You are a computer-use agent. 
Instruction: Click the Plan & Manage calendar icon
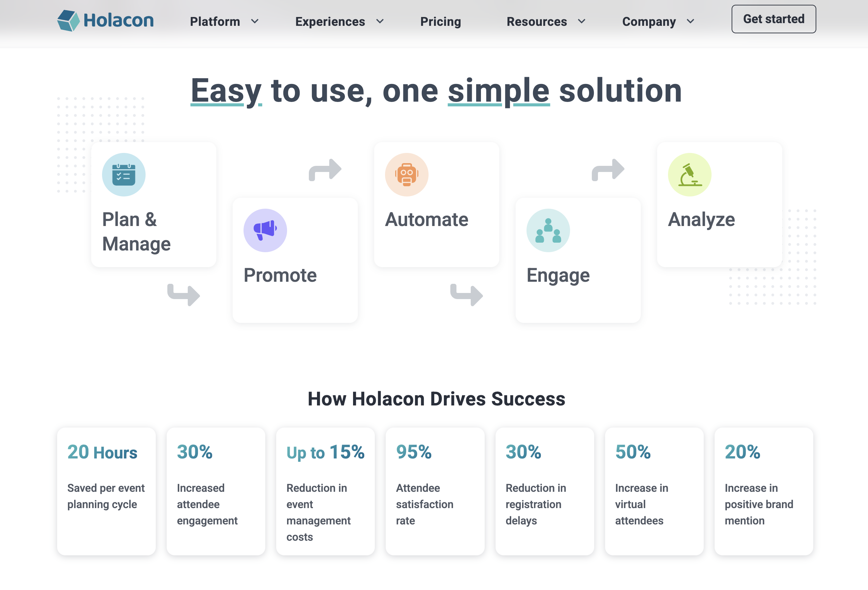pos(123,175)
